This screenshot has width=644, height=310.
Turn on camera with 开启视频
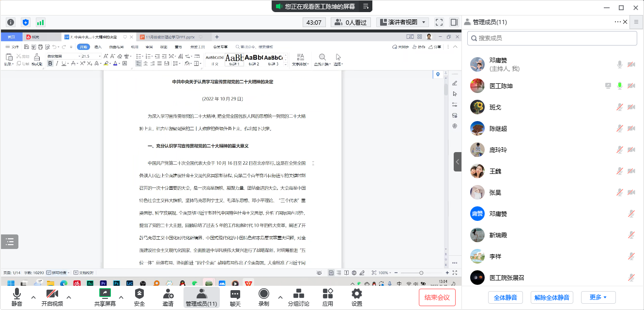(52, 297)
